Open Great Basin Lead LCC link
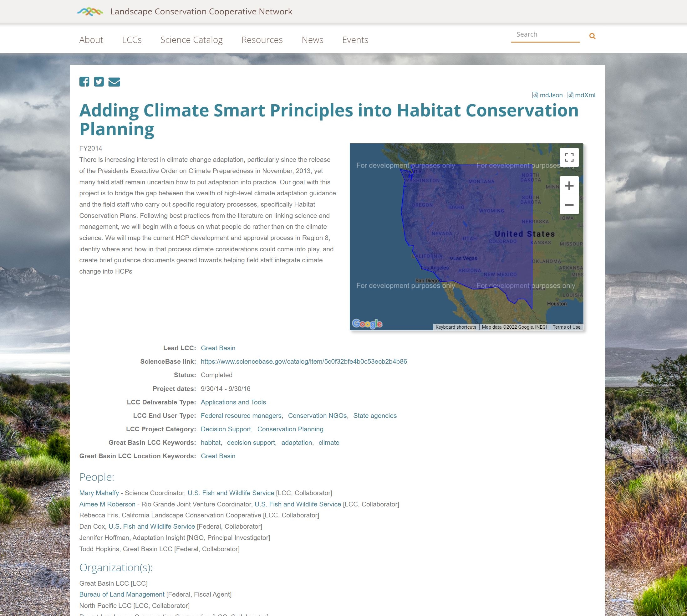The height and width of the screenshot is (616, 687). (218, 348)
